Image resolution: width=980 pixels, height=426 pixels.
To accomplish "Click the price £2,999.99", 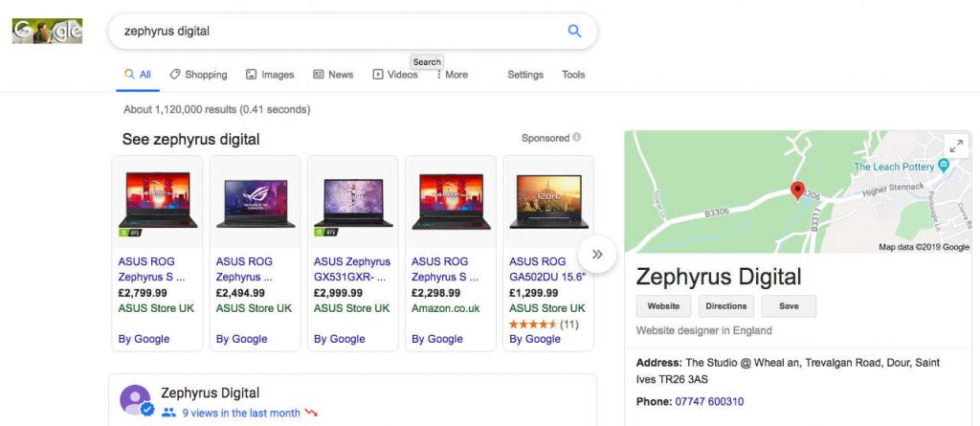I will tap(338, 293).
